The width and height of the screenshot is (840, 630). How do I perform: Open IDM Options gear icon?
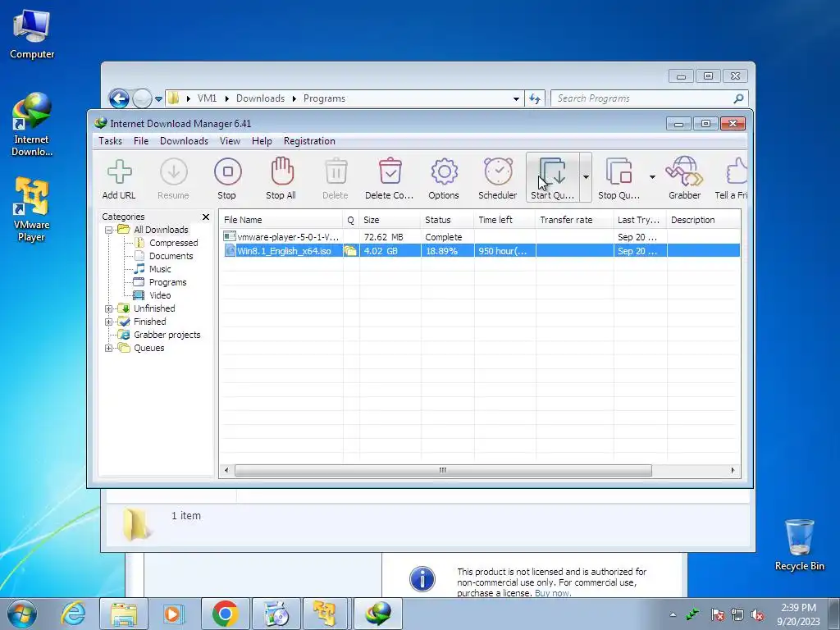click(x=444, y=171)
